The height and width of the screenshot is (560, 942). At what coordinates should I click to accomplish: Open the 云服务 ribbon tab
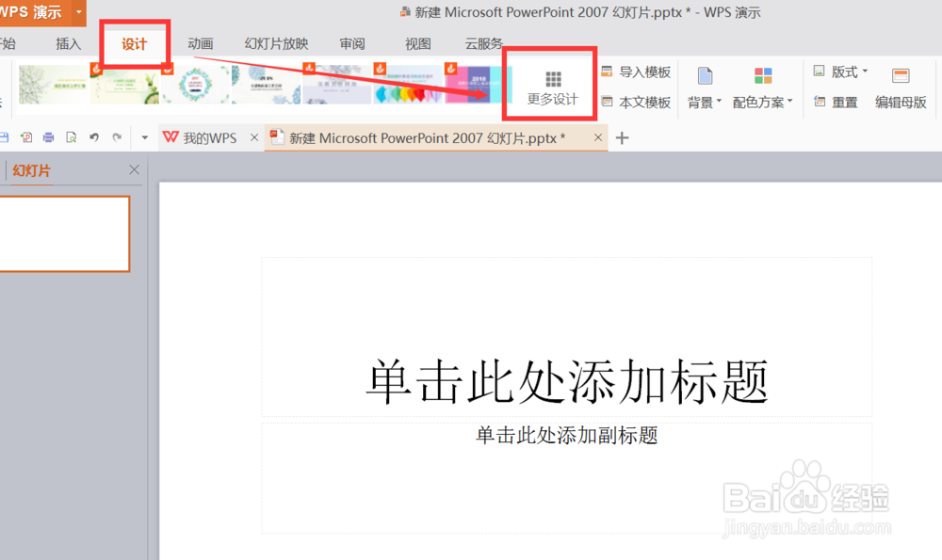pos(483,44)
